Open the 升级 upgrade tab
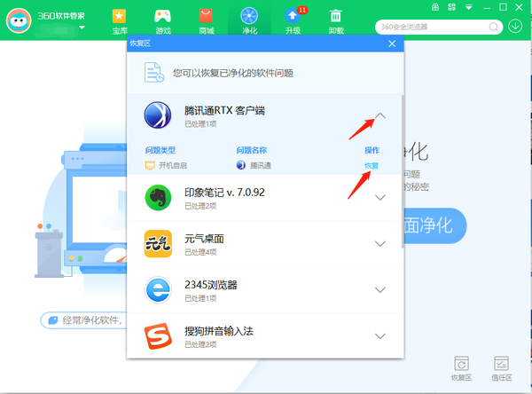532x394 pixels. (293, 20)
